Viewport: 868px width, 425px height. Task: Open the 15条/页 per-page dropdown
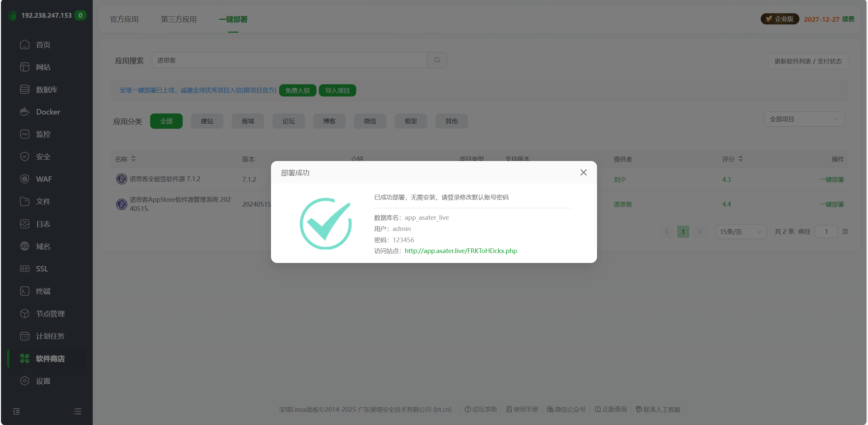coord(741,231)
